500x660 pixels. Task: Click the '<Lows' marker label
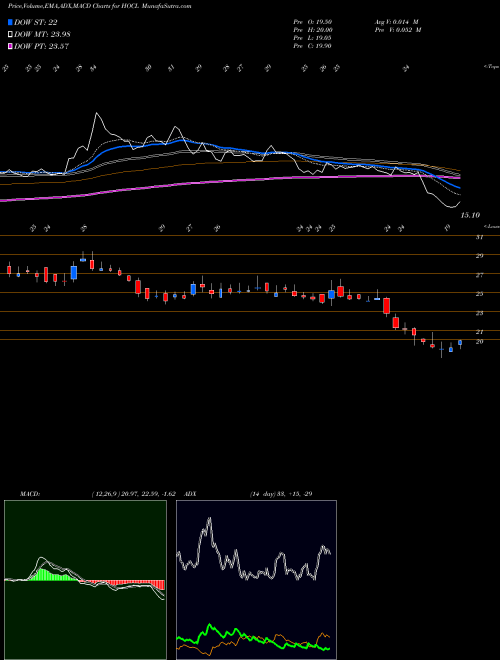click(492, 226)
